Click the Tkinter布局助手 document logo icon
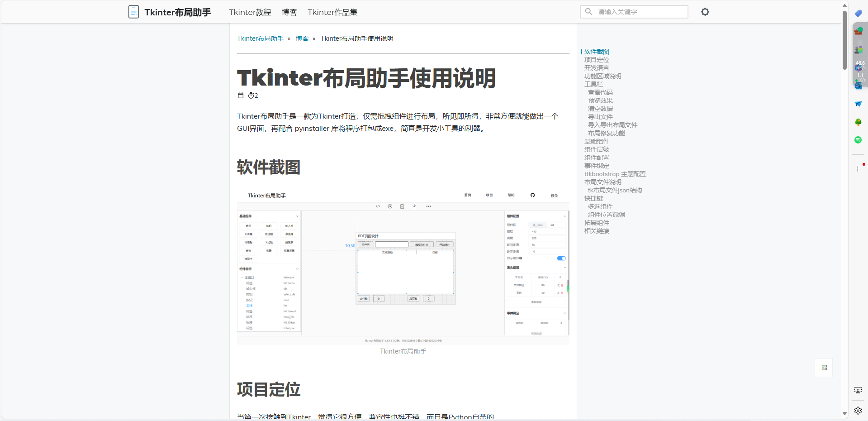 133,12
